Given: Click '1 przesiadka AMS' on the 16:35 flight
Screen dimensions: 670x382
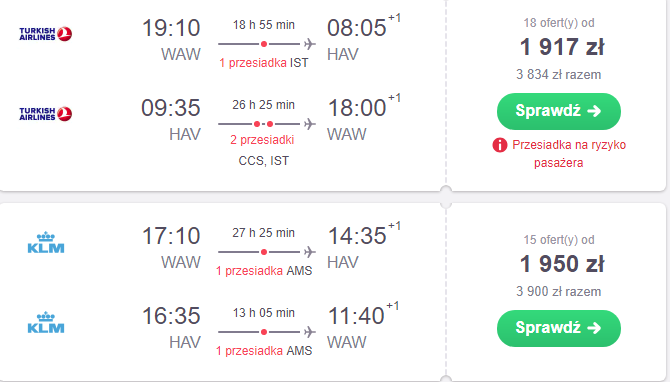Looking at the screenshot, I should coord(264,351).
